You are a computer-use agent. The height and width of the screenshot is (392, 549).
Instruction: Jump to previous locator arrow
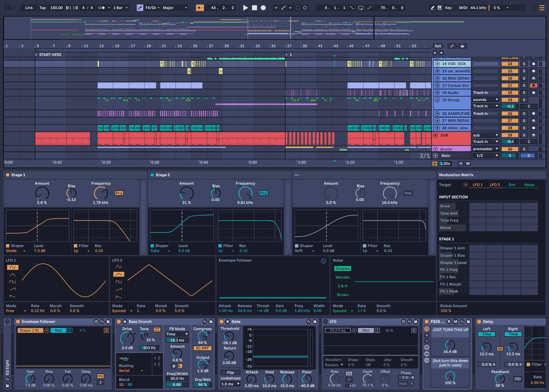click(435, 53)
